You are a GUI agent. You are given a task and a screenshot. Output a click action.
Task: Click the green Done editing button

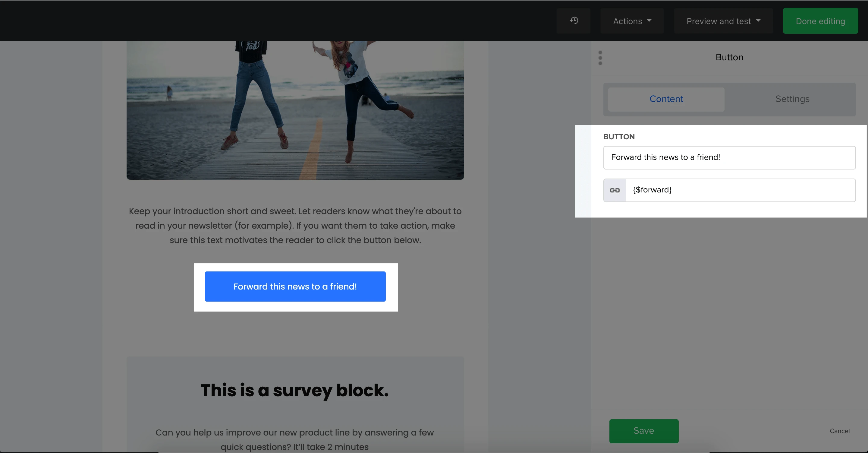(x=820, y=21)
